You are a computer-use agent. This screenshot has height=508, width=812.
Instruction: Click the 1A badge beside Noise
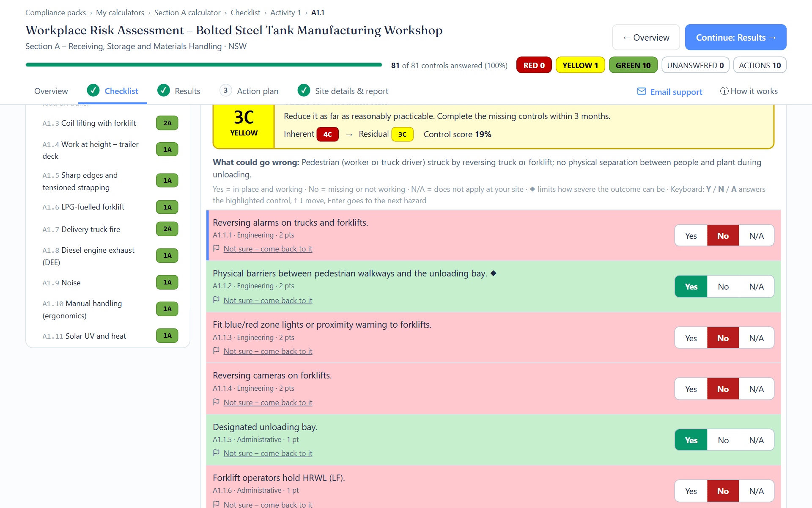click(x=167, y=282)
